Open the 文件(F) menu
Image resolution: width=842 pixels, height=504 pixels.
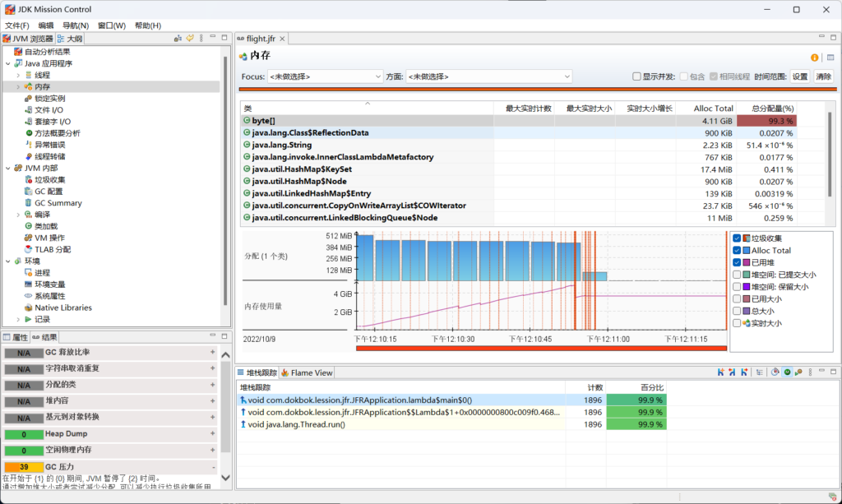point(17,25)
